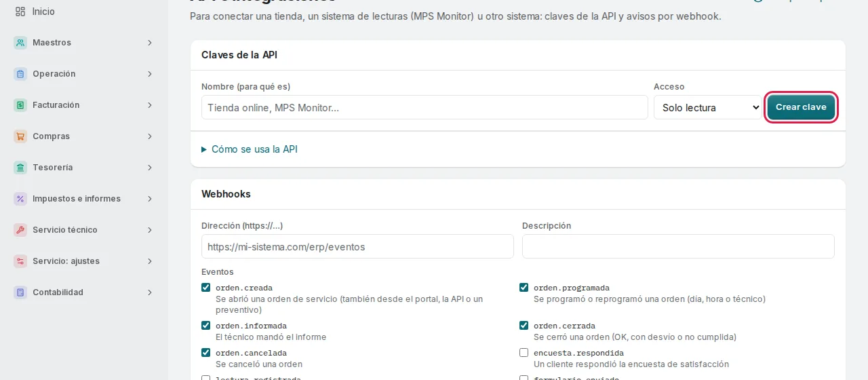Screen dimensions: 868x380
Task: Open the Operación sidebar section
Action: pyautogui.click(x=84, y=74)
